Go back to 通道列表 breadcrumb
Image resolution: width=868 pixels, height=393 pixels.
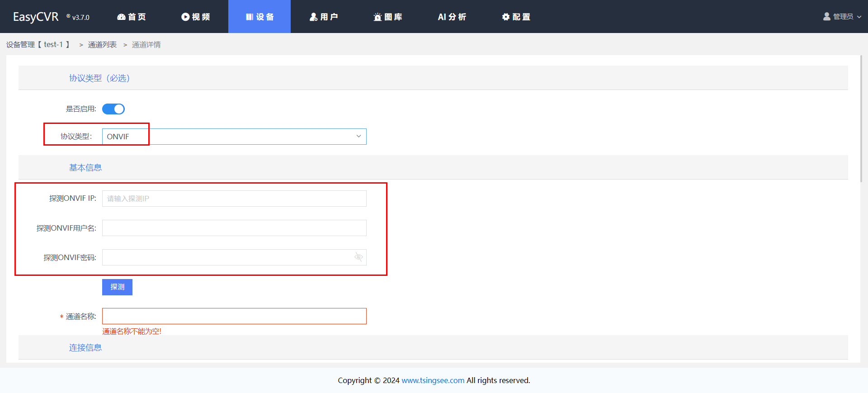[x=102, y=45]
